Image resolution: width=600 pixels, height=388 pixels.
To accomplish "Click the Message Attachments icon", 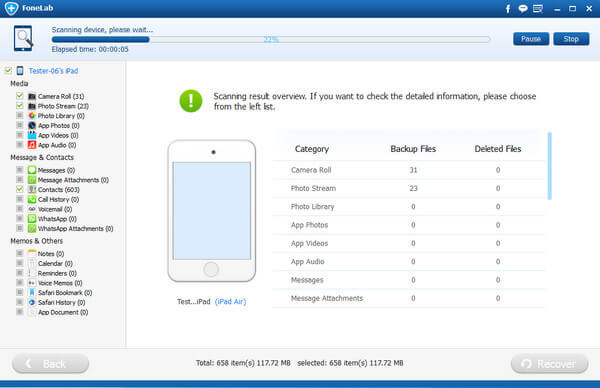I will click(32, 180).
